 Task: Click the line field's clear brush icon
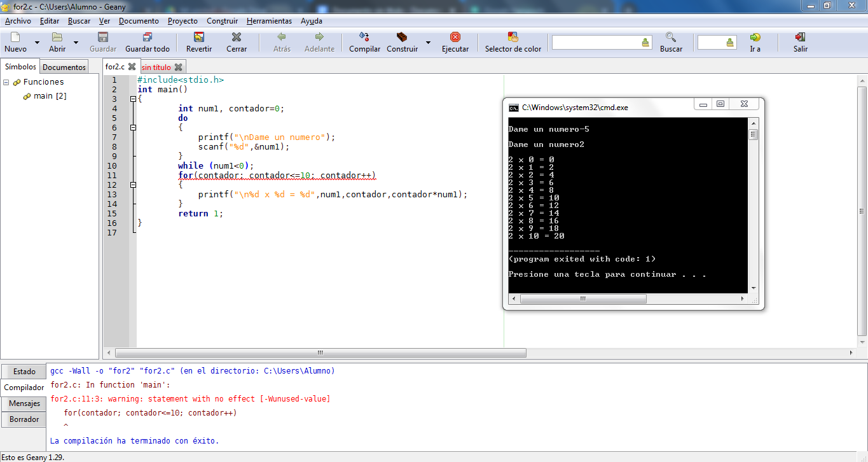pyautogui.click(x=730, y=43)
